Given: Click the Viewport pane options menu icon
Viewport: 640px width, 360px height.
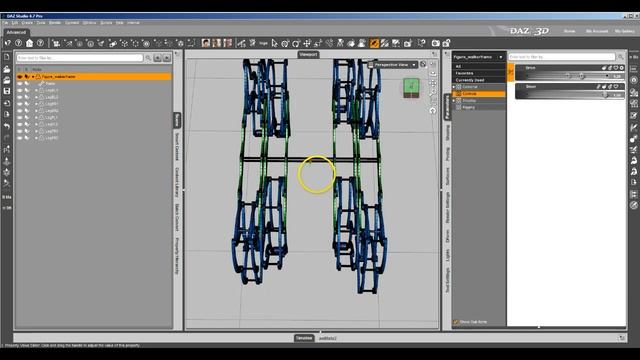Looking at the screenshot, I should click(434, 54).
